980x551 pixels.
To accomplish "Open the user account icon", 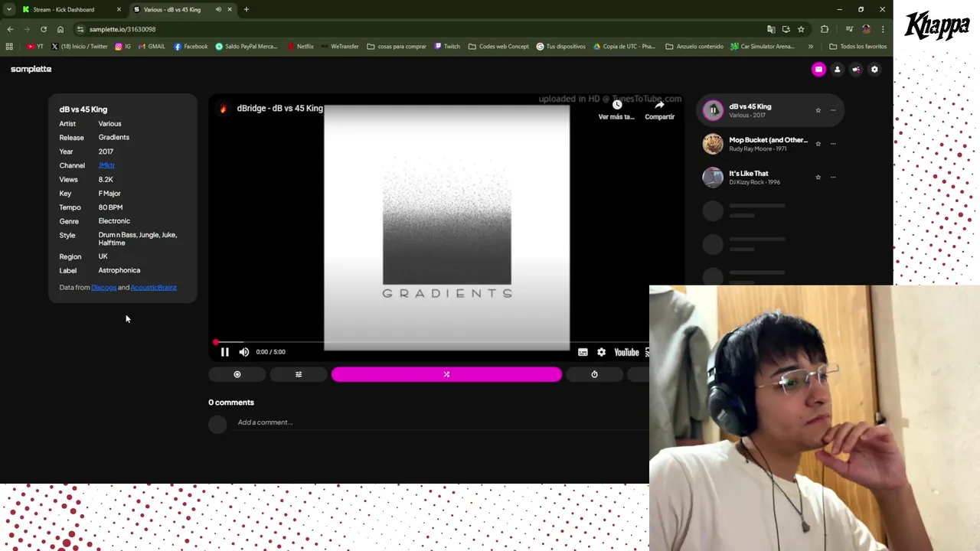I will point(837,70).
